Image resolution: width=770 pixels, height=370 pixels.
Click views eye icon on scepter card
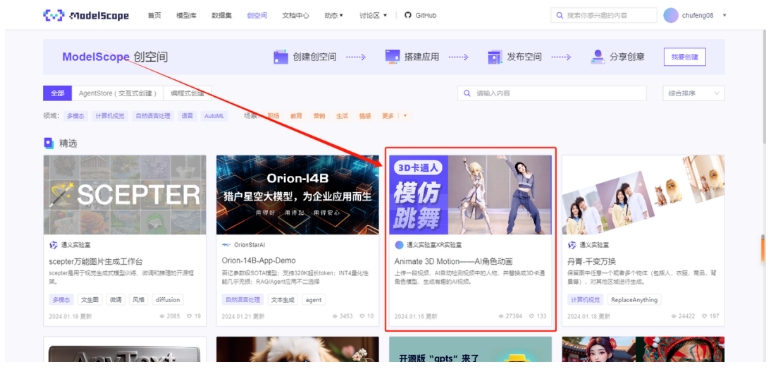pyautogui.click(x=162, y=316)
